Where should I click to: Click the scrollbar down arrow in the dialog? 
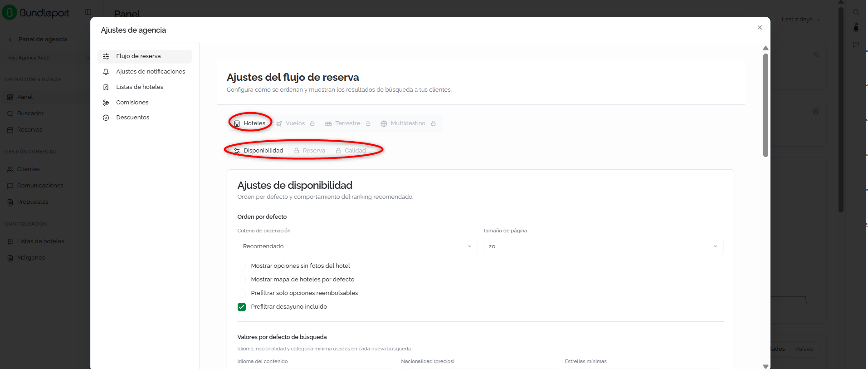(x=766, y=366)
